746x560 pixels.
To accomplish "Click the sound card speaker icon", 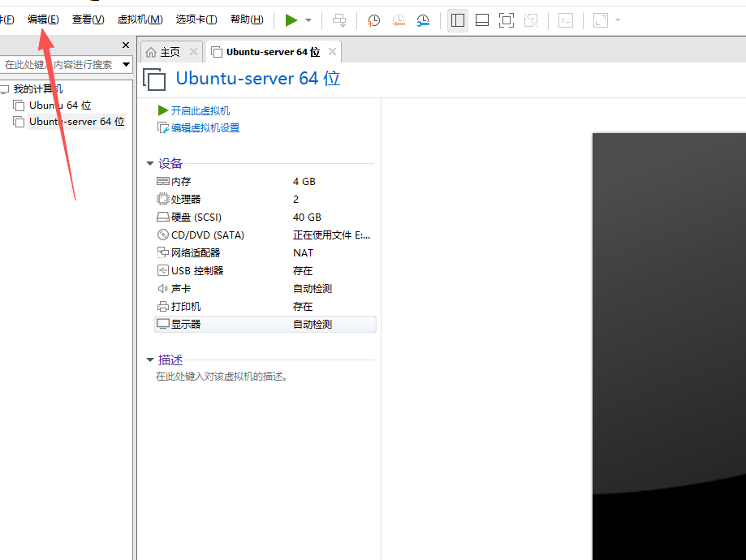I will [x=162, y=288].
